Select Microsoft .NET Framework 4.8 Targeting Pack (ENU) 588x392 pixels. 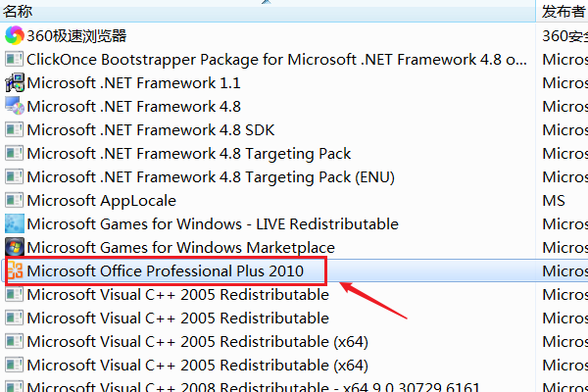(211, 177)
